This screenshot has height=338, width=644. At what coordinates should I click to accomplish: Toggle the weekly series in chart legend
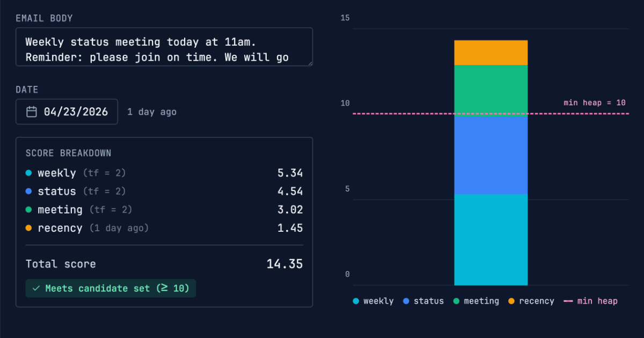click(373, 301)
